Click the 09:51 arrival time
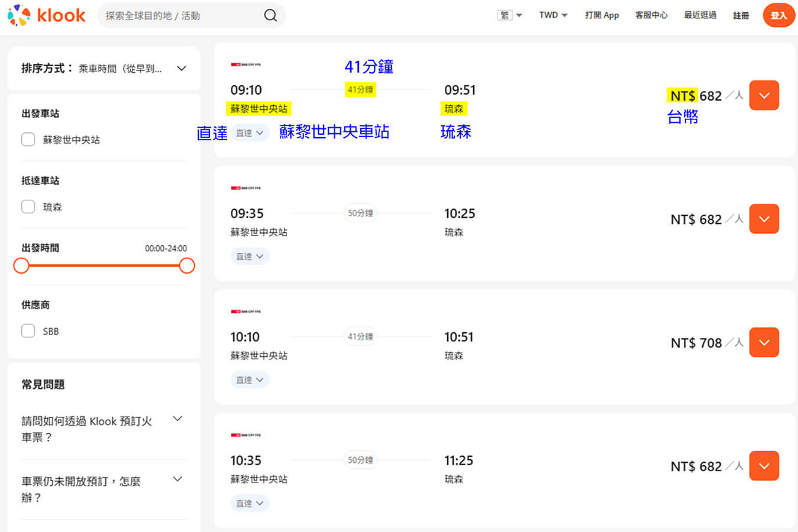 pos(460,90)
